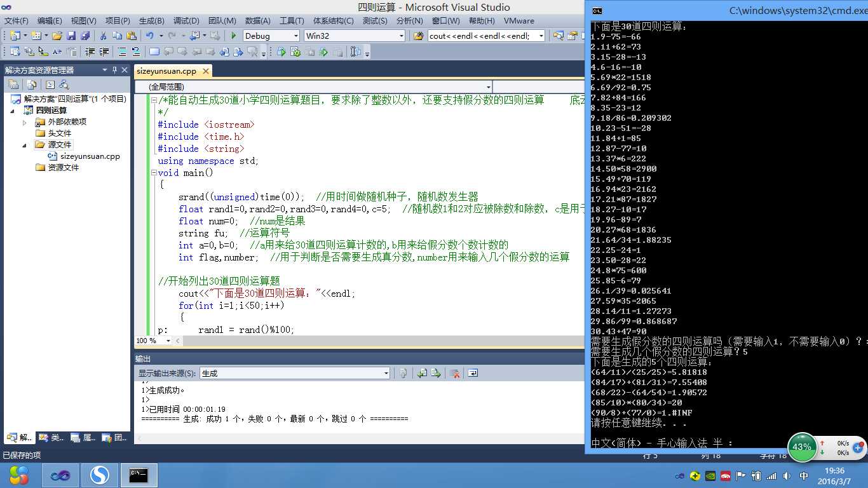Open the VMware menu

point(519,21)
